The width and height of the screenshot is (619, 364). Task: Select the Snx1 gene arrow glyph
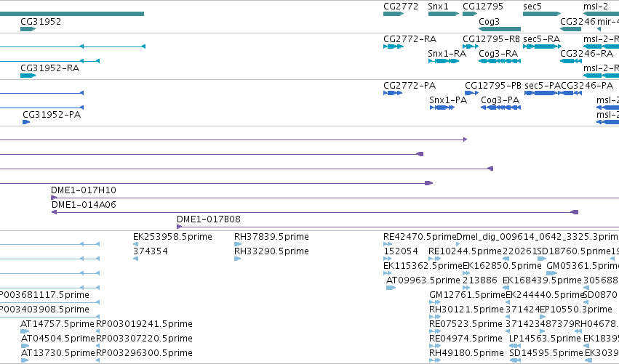point(443,14)
